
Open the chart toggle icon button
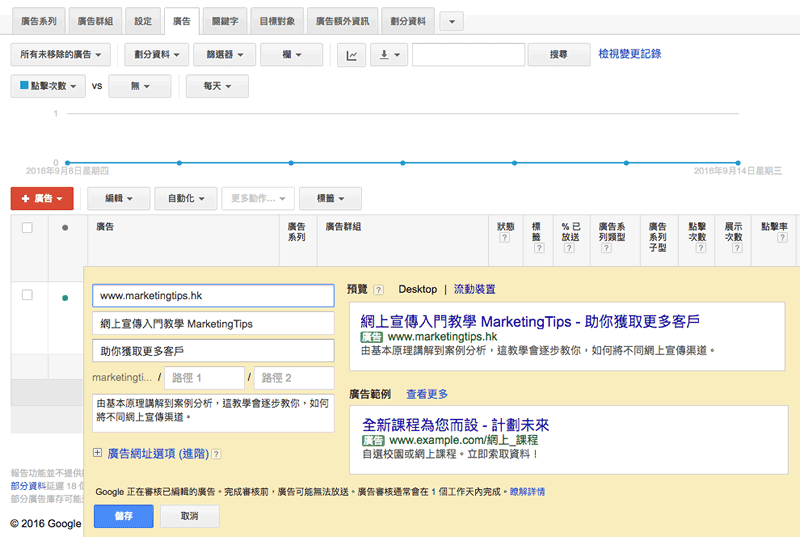click(352, 55)
